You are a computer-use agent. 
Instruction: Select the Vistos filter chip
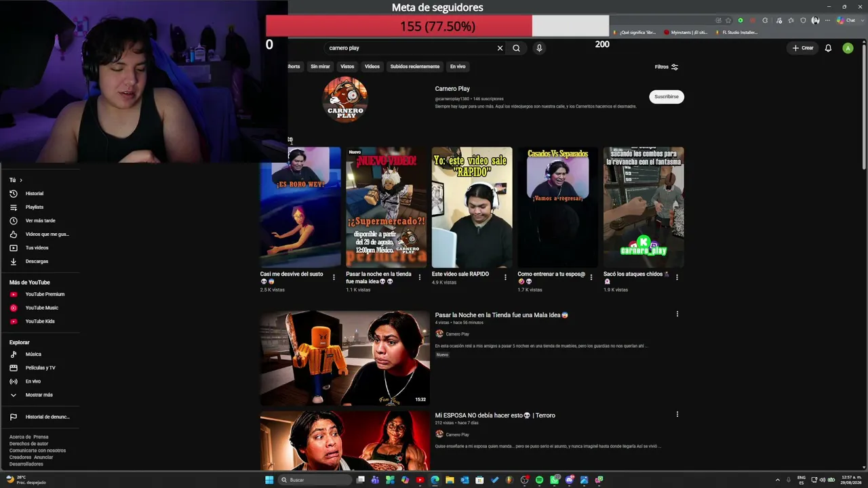click(347, 66)
